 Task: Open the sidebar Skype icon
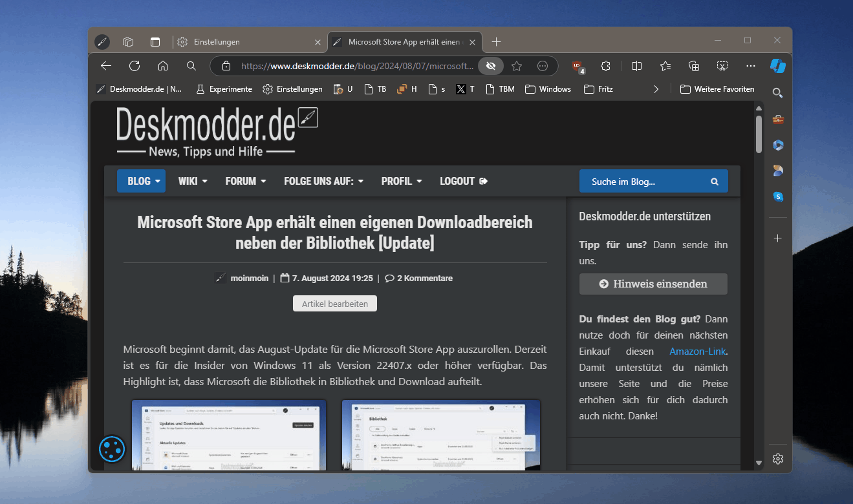(x=778, y=196)
